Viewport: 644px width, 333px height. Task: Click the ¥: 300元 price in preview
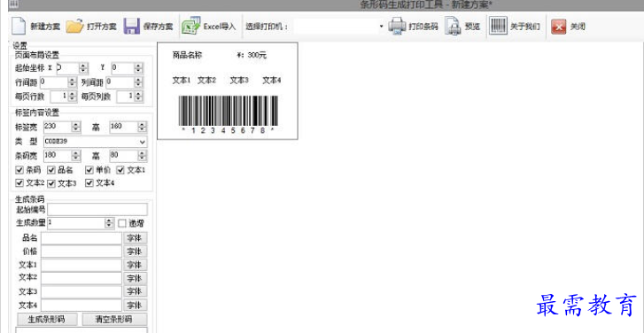pos(252,56)
